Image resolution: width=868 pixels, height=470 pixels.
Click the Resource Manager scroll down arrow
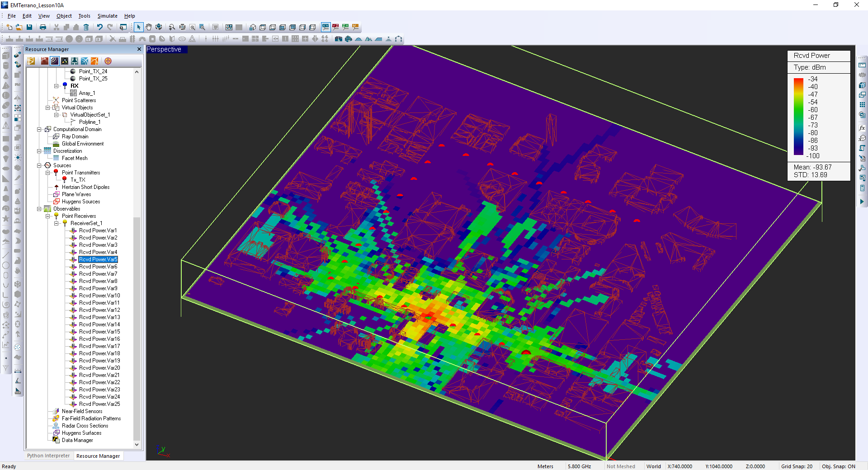(137, 445)
